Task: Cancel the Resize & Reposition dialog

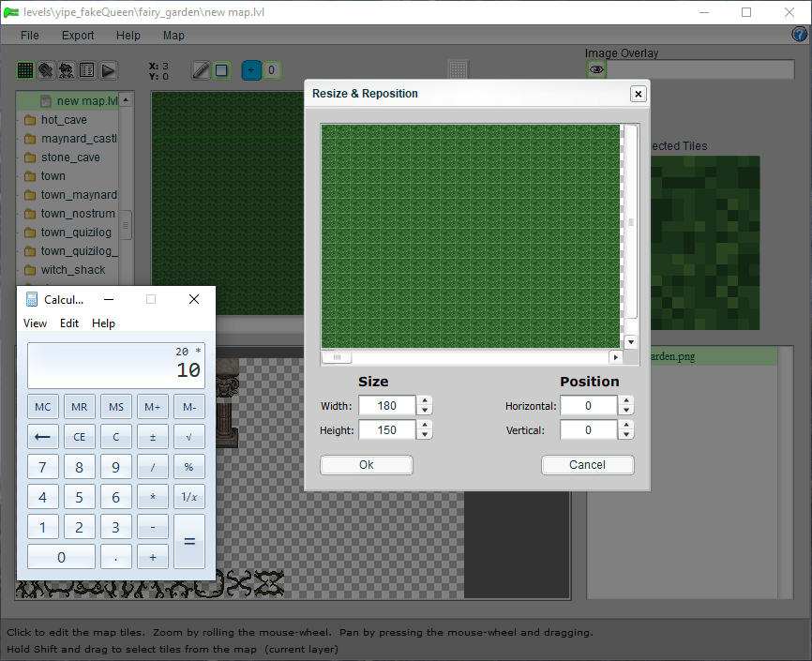Action: pyautogui.click(x=587, y=465)
